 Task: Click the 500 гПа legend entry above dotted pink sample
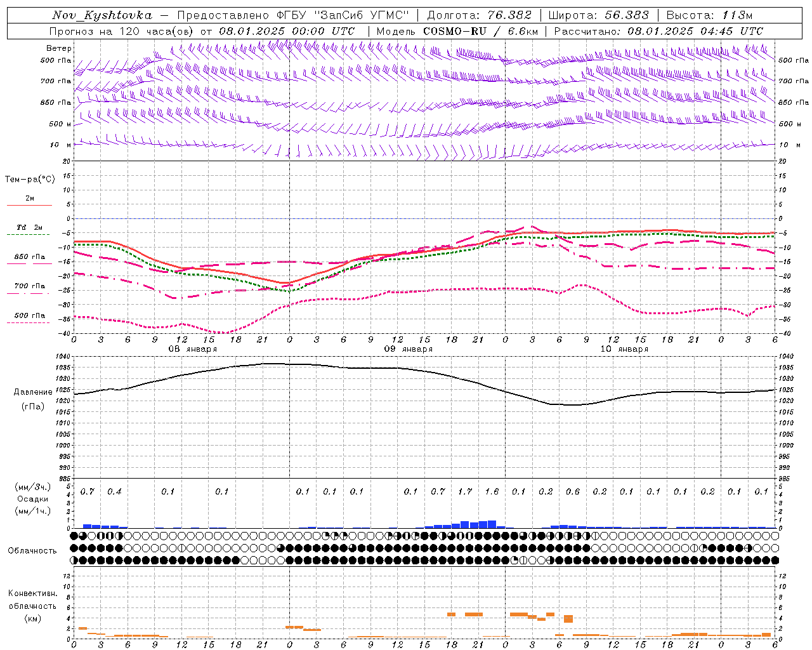coord(30,315)
